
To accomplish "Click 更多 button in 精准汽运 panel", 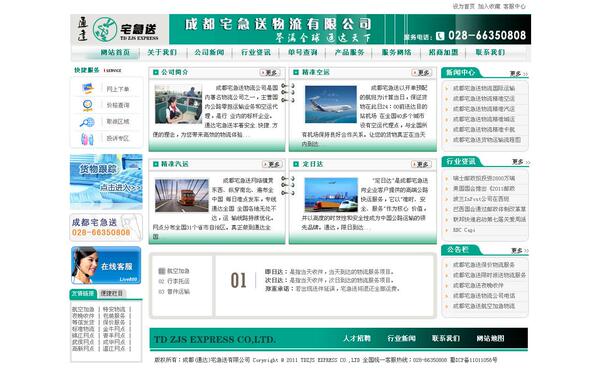I will [x=272, y=164].
